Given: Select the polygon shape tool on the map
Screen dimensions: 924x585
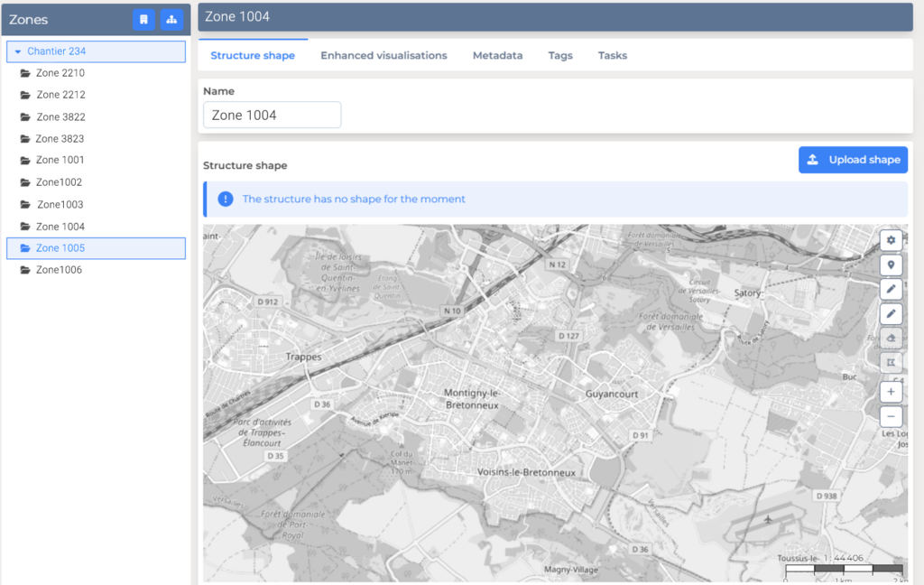Looking at the screenshot, I should coord(891,362).
